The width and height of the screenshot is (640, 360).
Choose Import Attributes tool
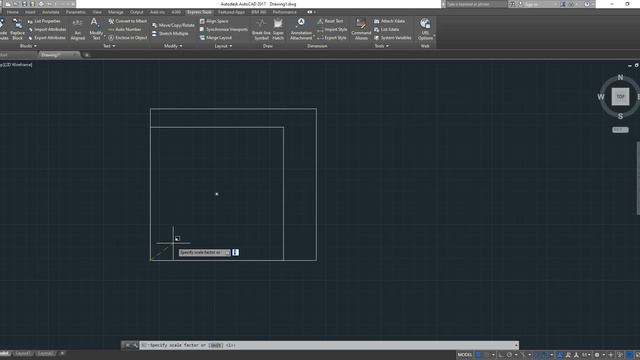click(x=47, y=29)
